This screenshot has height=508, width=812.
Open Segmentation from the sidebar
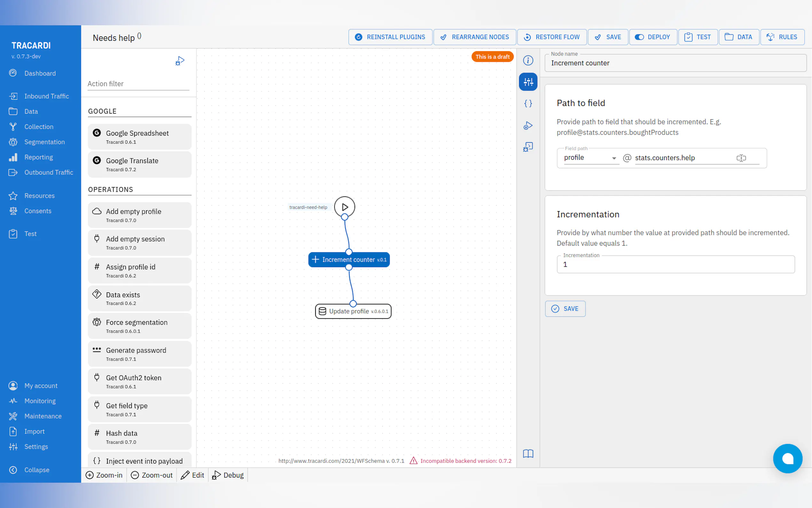click(44, 142)
